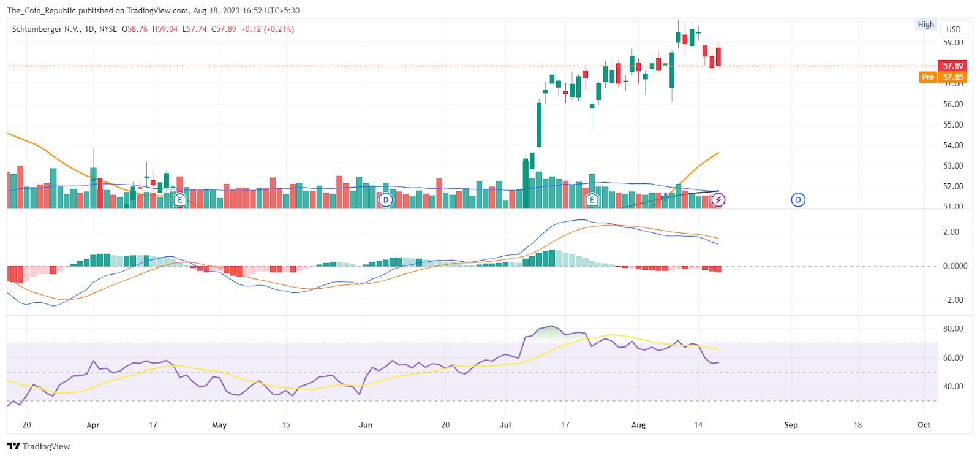
Task: Click the Jul label on time axis
Action: (x=505, y=425)
